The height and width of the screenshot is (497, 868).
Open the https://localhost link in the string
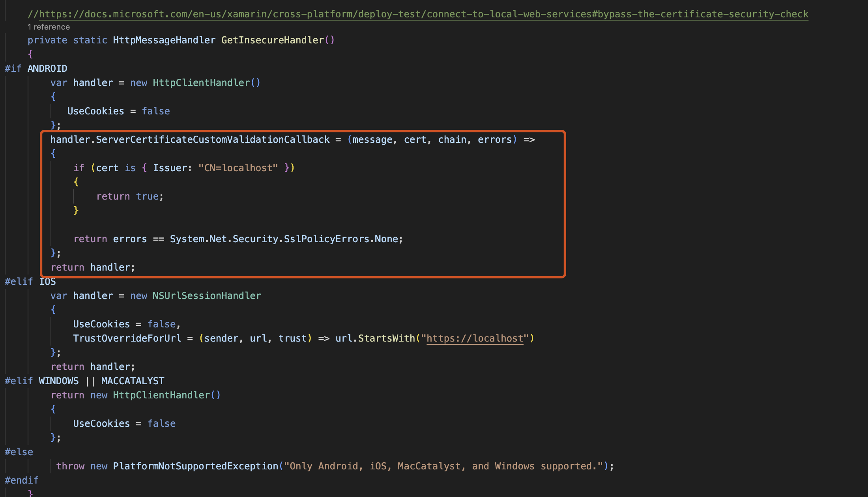[x=475, y=338]
